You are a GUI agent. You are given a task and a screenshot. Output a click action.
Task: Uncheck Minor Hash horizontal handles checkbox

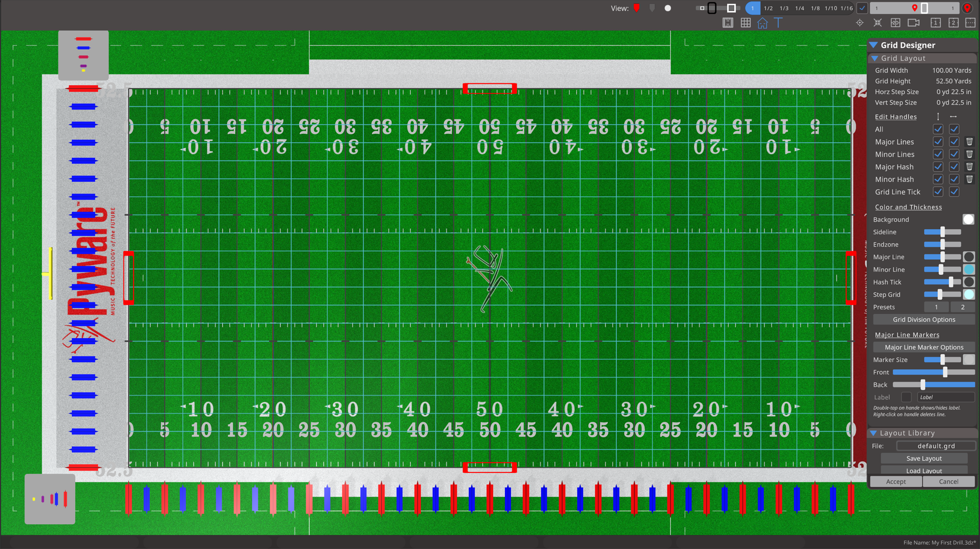[954, 179]
